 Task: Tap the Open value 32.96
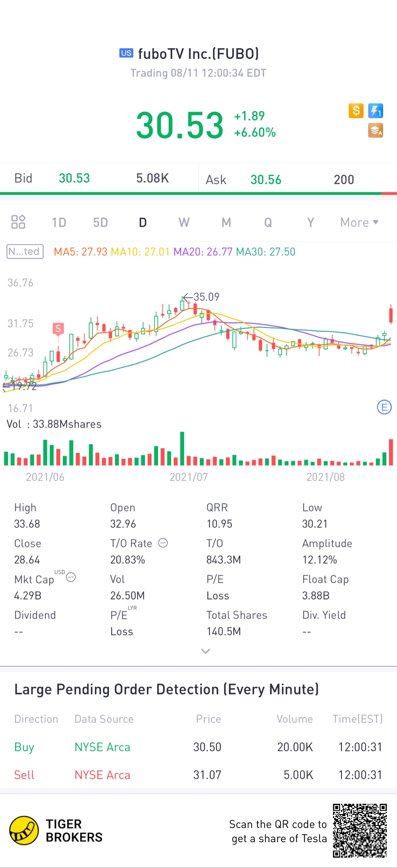(123, 524)
